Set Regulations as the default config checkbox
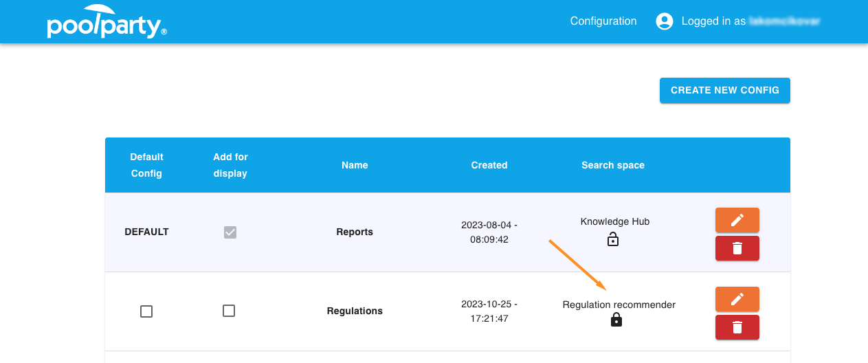 click(146, 311)
